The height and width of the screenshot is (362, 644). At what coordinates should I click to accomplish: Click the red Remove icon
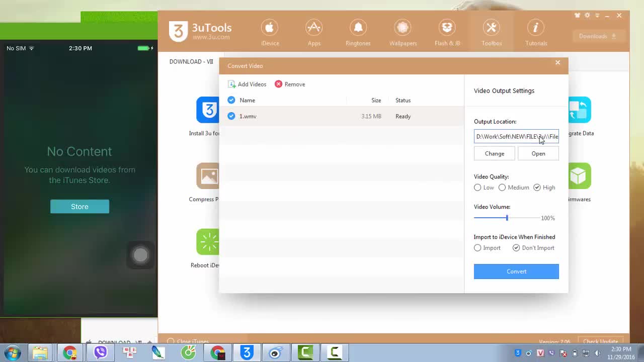click(278, 84)
